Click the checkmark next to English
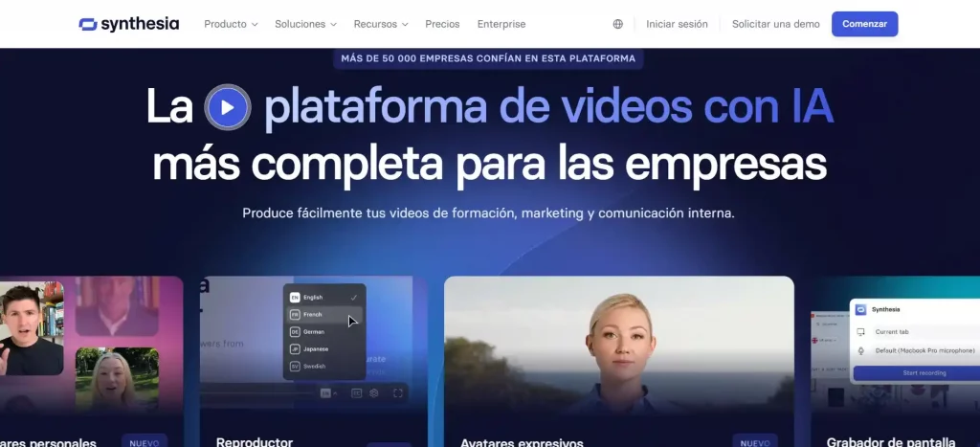 pos(354,298)
